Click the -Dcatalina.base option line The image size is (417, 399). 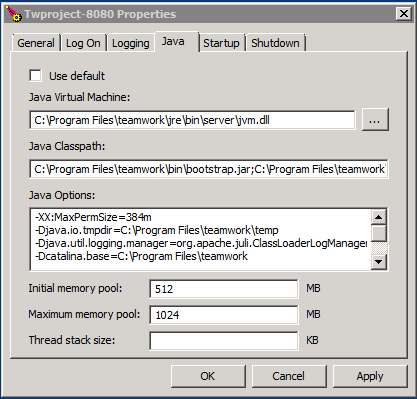[141, 256]
